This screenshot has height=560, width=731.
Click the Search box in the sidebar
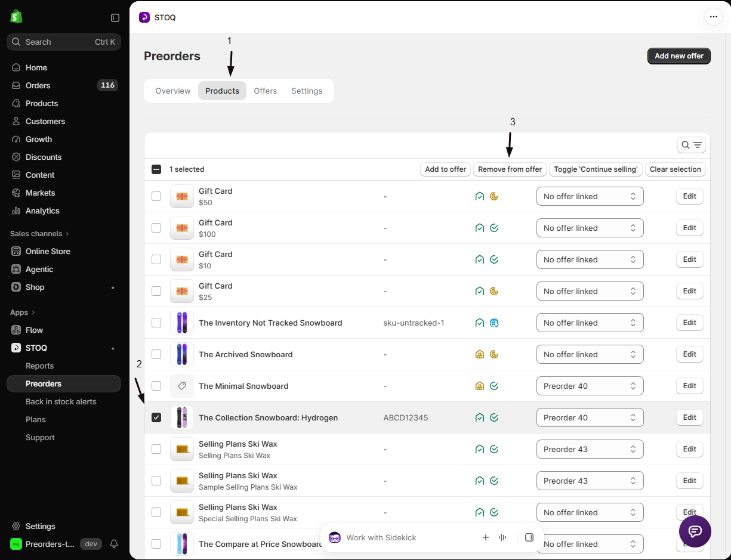coord(64,42)
